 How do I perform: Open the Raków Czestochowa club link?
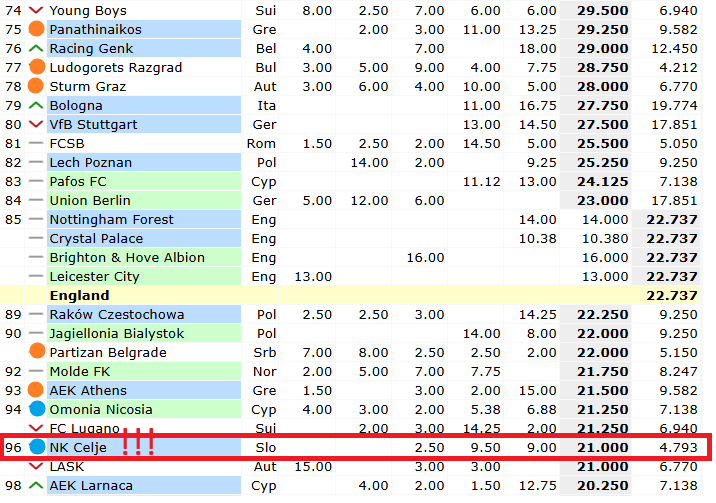(x=116, y=314)
